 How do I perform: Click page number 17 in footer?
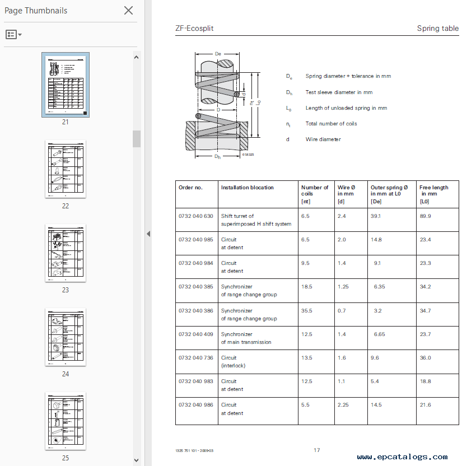click(x=317, y=450)
